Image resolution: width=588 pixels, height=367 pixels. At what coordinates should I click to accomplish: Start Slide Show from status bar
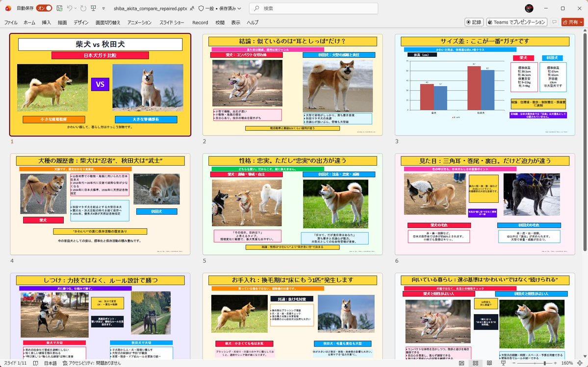tap(503, 363)
